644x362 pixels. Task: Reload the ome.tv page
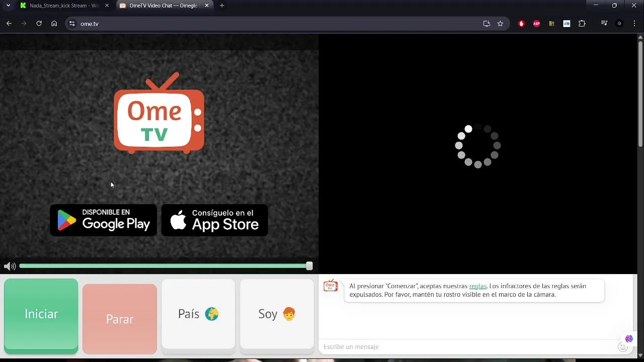tap(39, 24)
